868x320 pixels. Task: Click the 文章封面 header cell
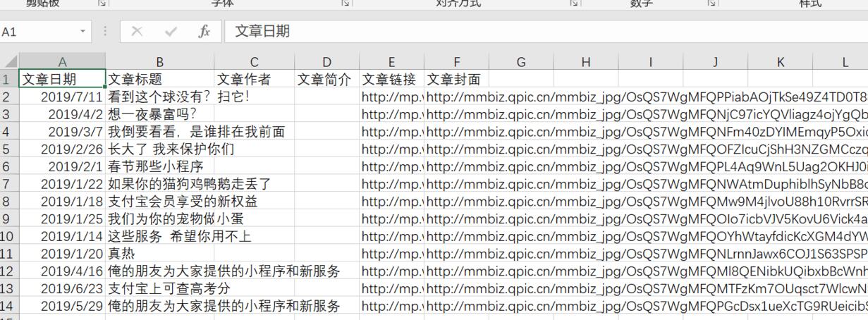pos(456,79)
